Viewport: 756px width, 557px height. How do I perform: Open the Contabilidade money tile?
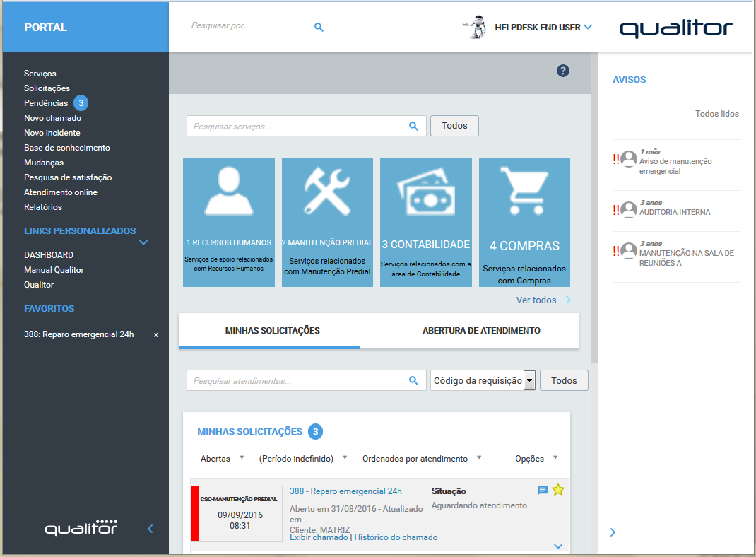click(425, 221)
